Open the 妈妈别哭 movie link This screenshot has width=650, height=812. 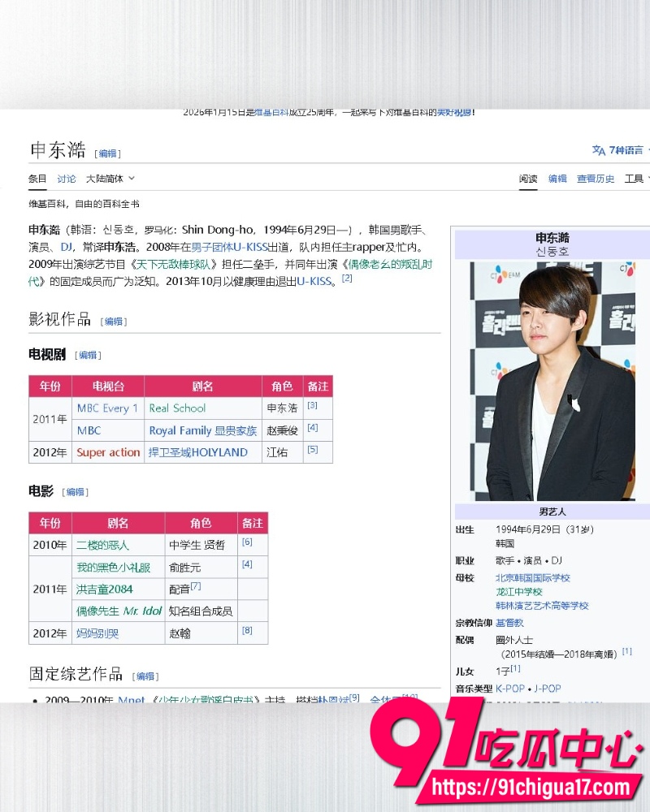(x=97, y=633)
